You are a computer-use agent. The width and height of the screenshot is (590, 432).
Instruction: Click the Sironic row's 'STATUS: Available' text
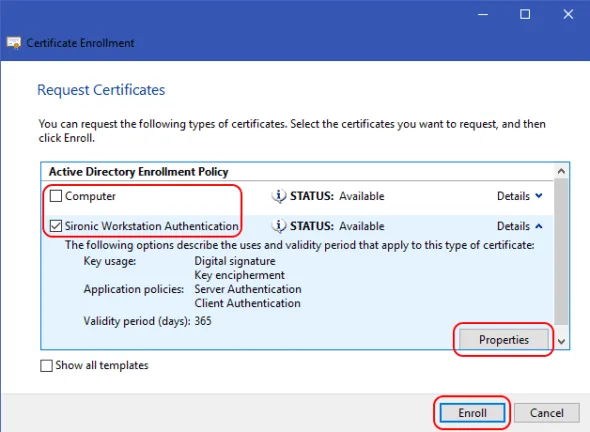[x=337, y=226]
